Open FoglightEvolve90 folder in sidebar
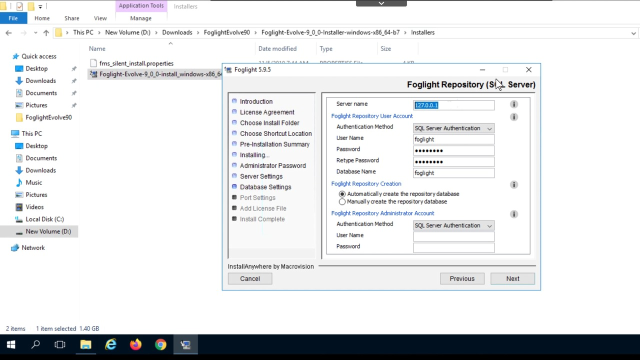Image resolution: width=640 pixels, height=360 pixels. point(48,118)
